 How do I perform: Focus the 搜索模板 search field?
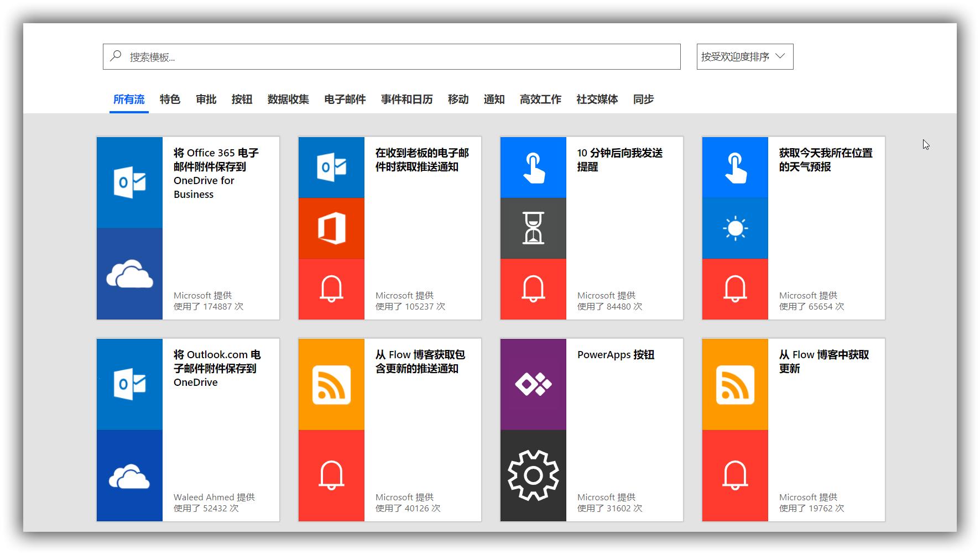(392, 56)
